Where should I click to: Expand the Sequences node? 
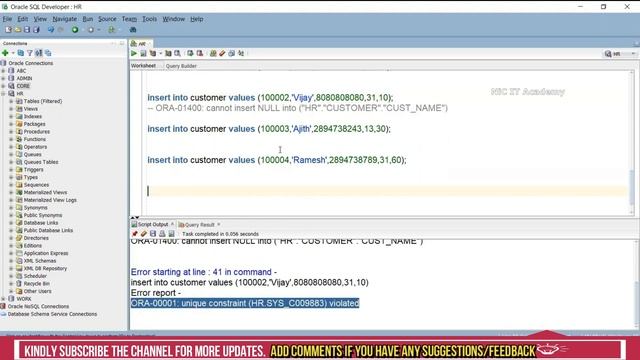point(11,185)
